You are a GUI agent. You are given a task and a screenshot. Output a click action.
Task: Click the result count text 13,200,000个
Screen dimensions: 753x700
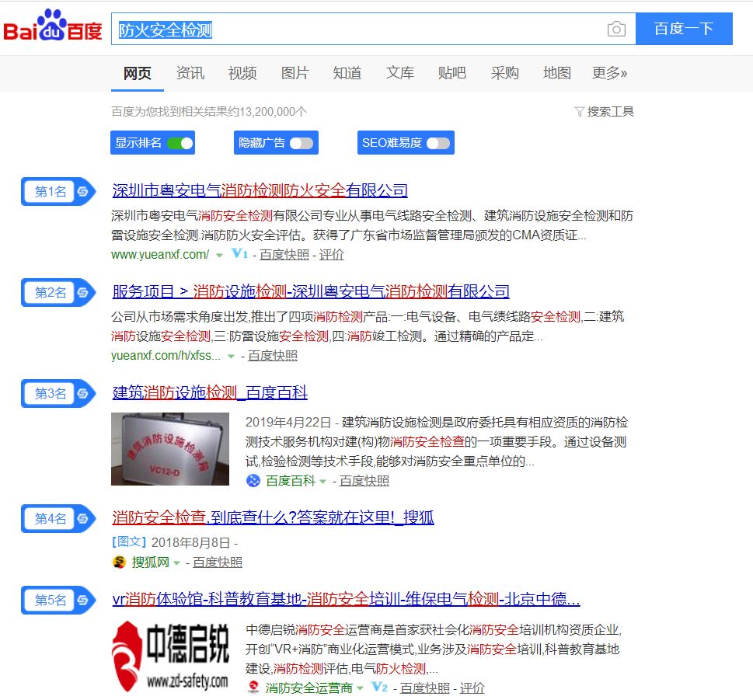[274, 112]
